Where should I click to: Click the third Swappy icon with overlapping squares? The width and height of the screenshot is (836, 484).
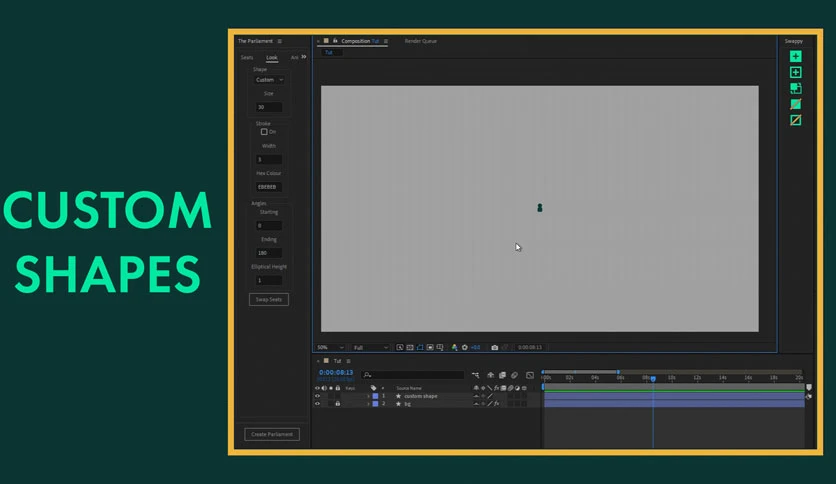click(795, 88)
